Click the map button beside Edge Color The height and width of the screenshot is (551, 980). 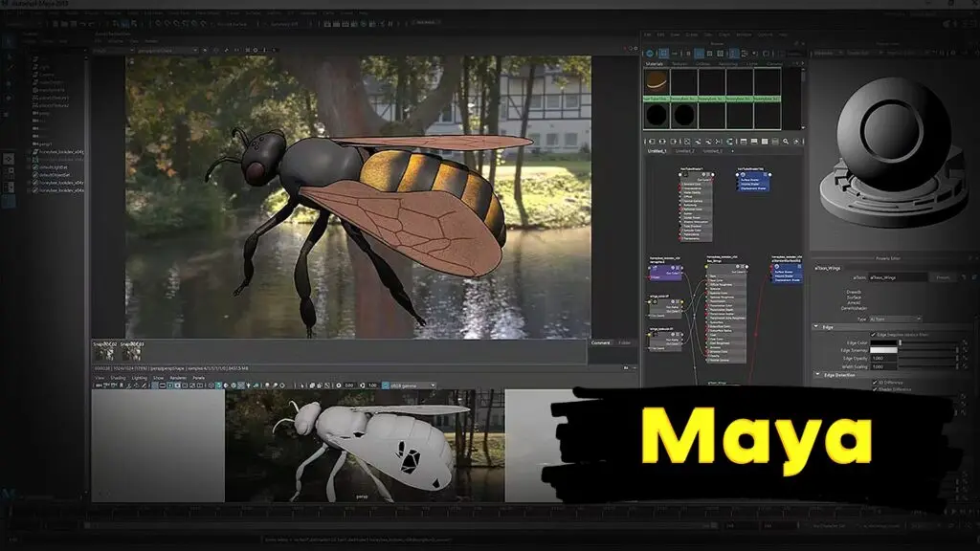coord(965,343)
